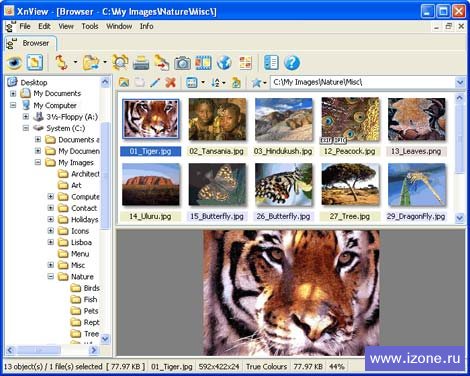Click the red X delete icon
The height and width of the screenshot is (376, 470).
(170, 82)
